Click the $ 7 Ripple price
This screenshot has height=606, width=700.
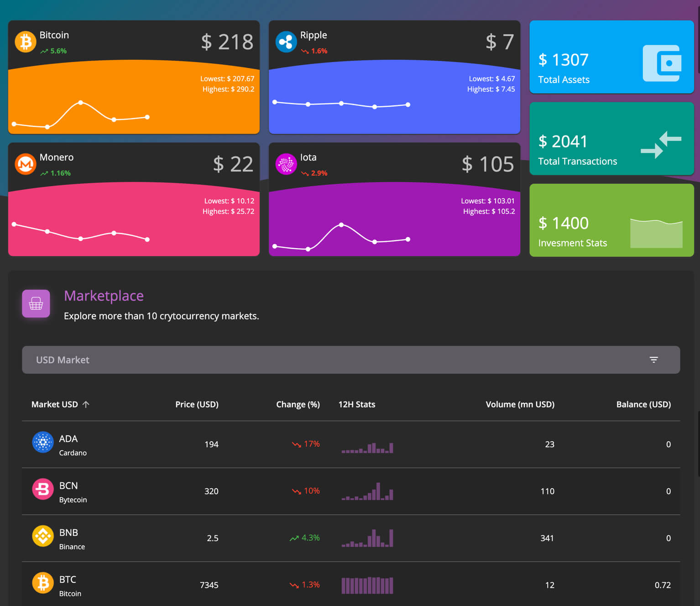[x=500, y=42]
